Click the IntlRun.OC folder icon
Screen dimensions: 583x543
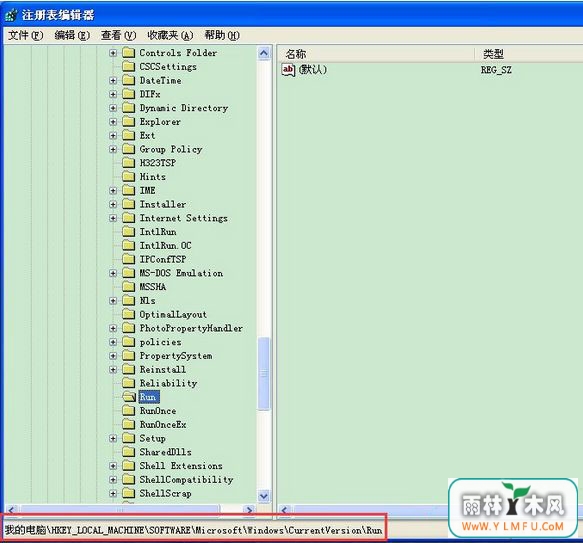point(129,245)
